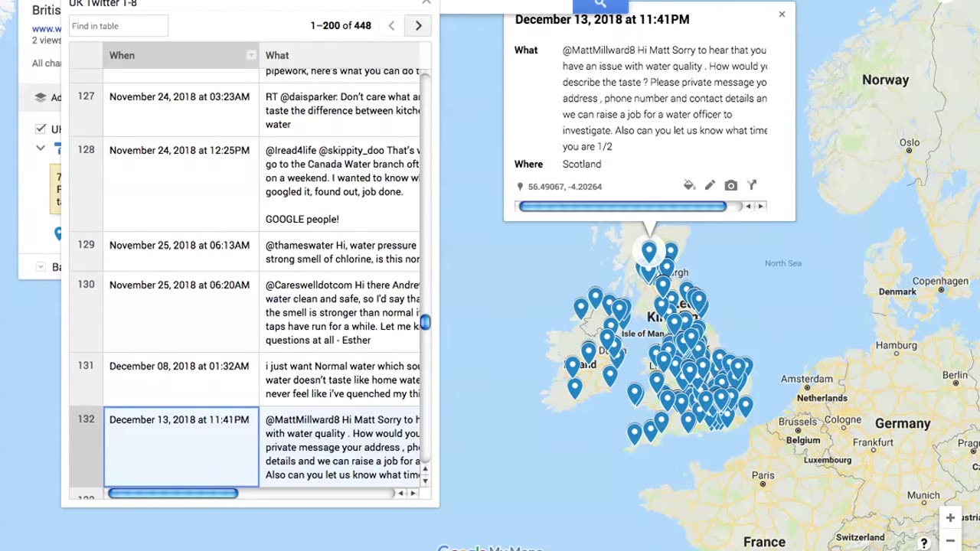Click the blue map search button
980x551 pixels.
[x=599, y=5]
